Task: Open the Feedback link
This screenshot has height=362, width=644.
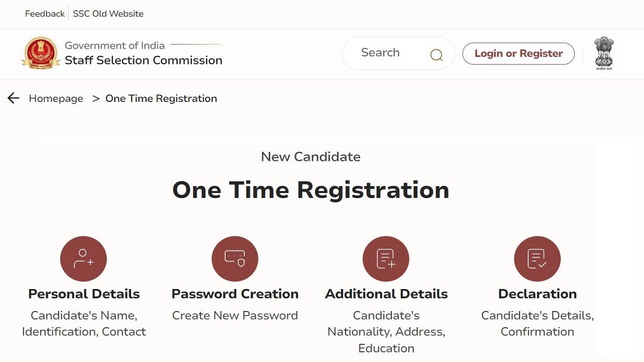Action: [x=45, y=14]
